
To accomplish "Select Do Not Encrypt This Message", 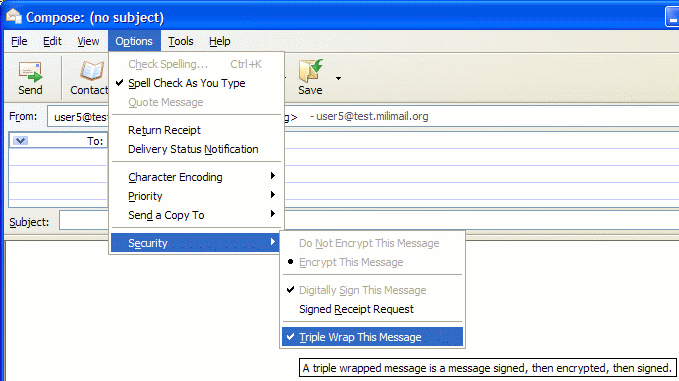I will (372, 243).
